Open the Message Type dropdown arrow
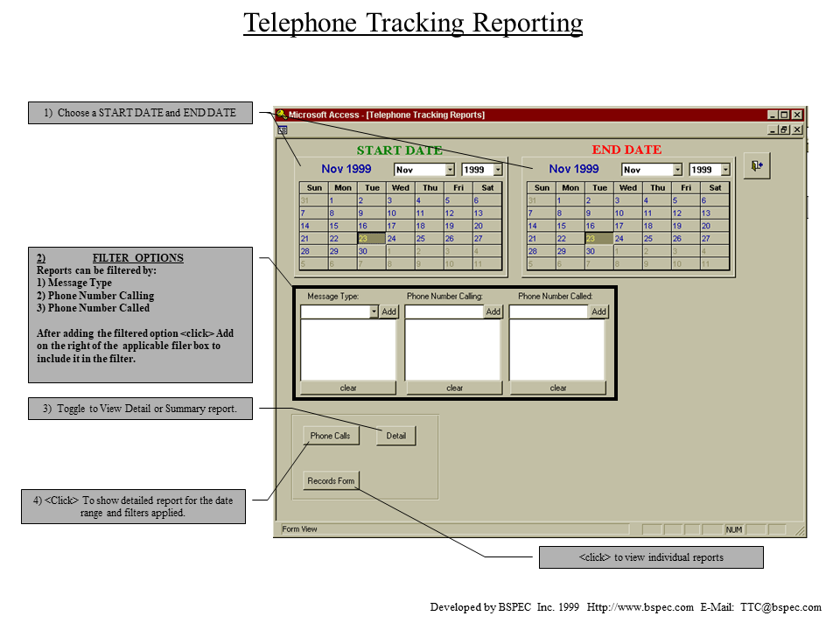This screenshot has width=840, height=630. click(x=374, y=311)
